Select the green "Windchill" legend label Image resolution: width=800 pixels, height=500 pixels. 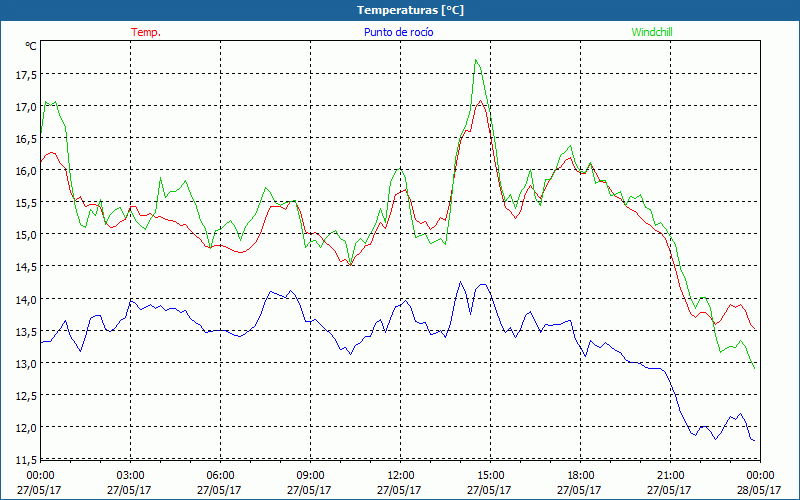(x=652, y=32)
